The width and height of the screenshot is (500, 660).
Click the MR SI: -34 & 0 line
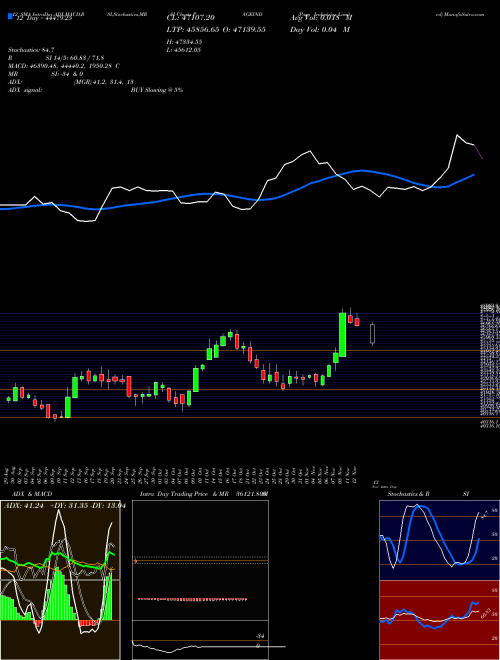pyautogui.click(x=45, y=74)
